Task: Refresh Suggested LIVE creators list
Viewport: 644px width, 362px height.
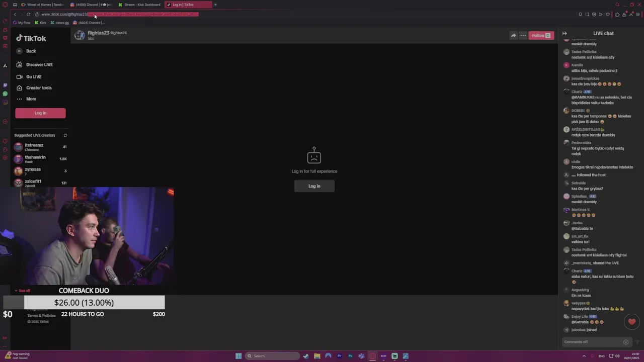Action: pos(65,135)
